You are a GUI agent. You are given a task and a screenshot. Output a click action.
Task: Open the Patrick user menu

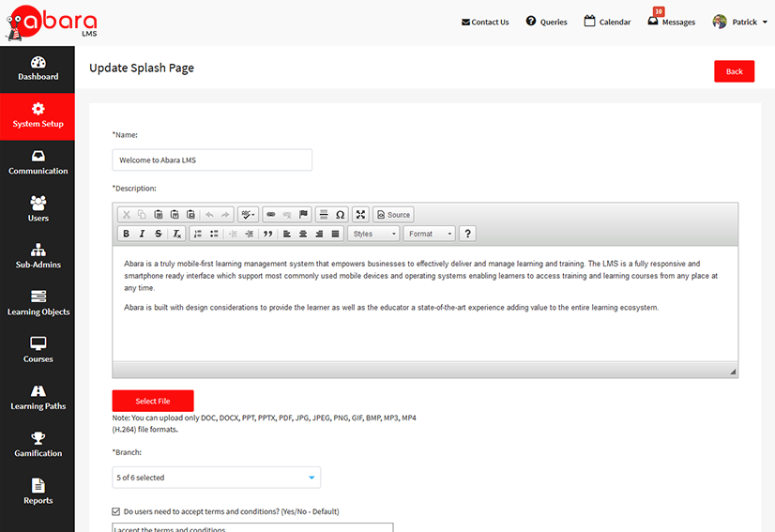tap(740, 22)
